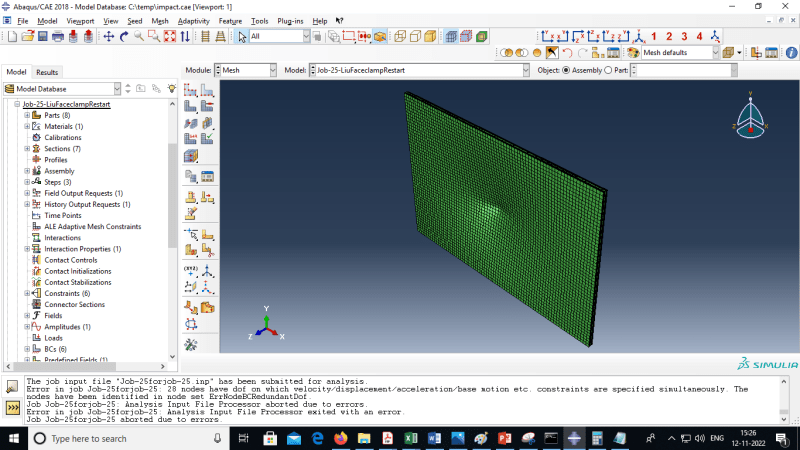The width and height of the screenshot is (800, 450).
Task: Click the wrench Mesh tools icon
Action: click(x=191, y=345)
